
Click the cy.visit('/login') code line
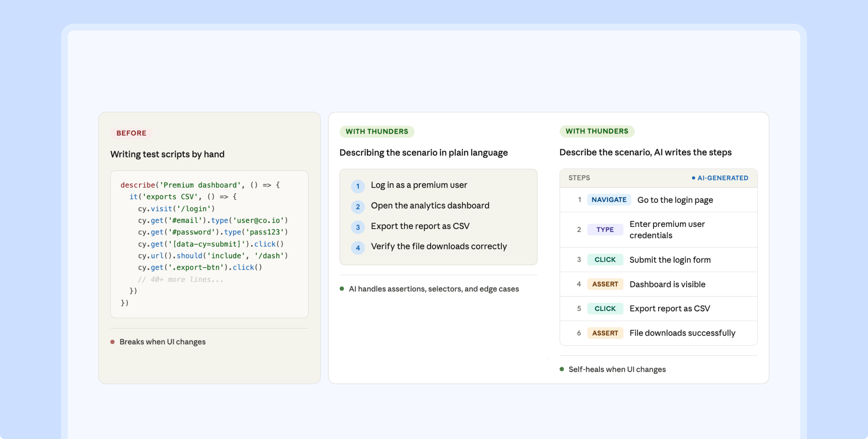(176, 209)
